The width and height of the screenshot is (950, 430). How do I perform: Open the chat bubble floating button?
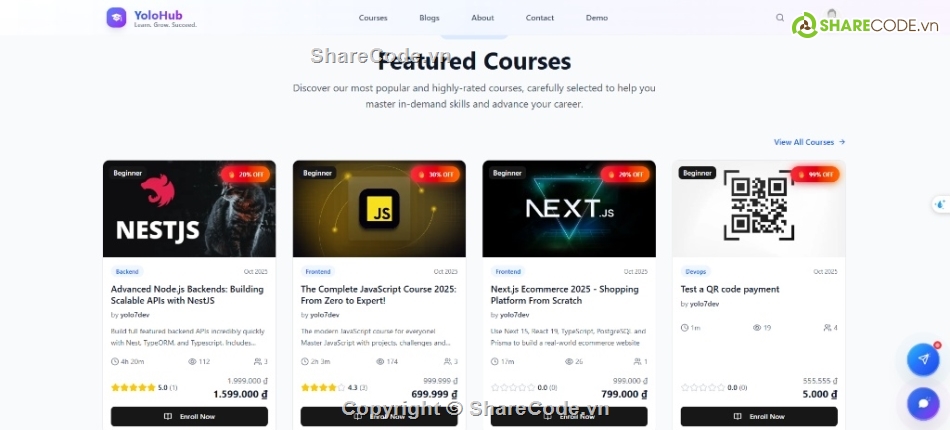pos(923,403)
